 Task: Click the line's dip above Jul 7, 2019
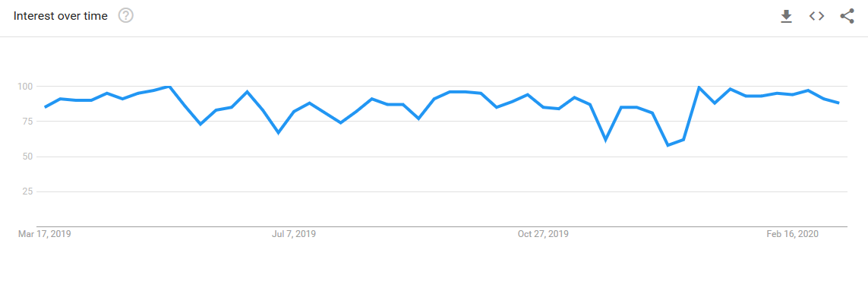[x=279, y=133]
